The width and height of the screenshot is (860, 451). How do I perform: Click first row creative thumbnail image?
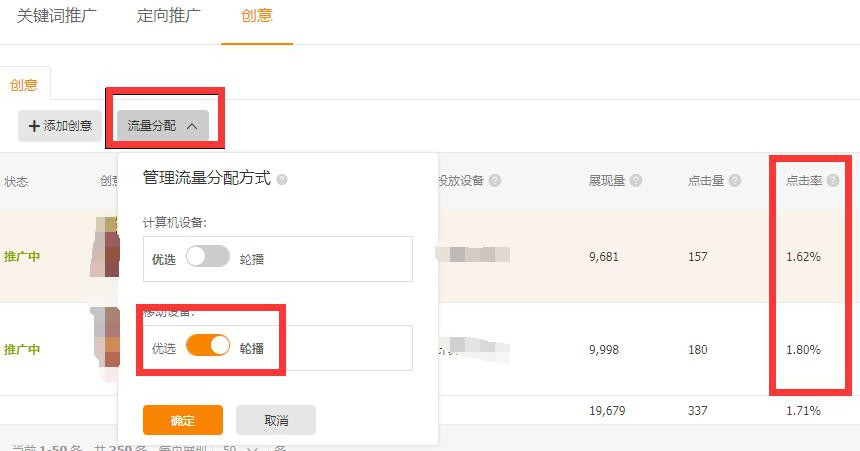(105, 247)
